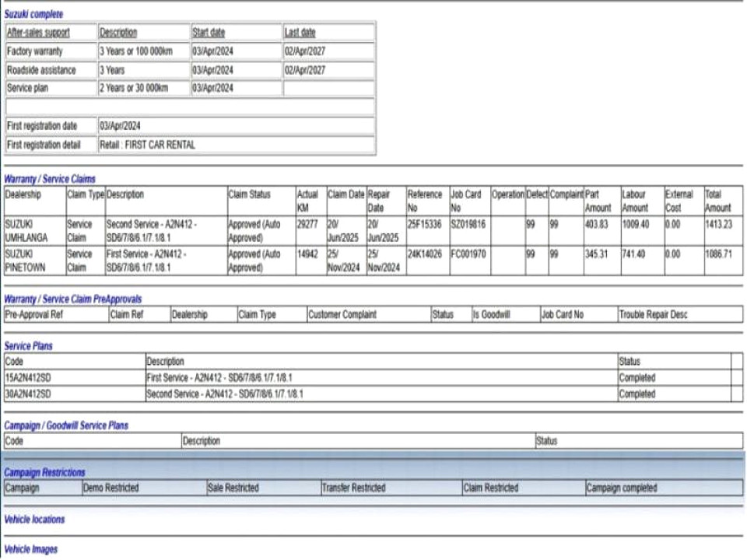Click the Last date column header
Screen dimensions: 747x560
300,33
